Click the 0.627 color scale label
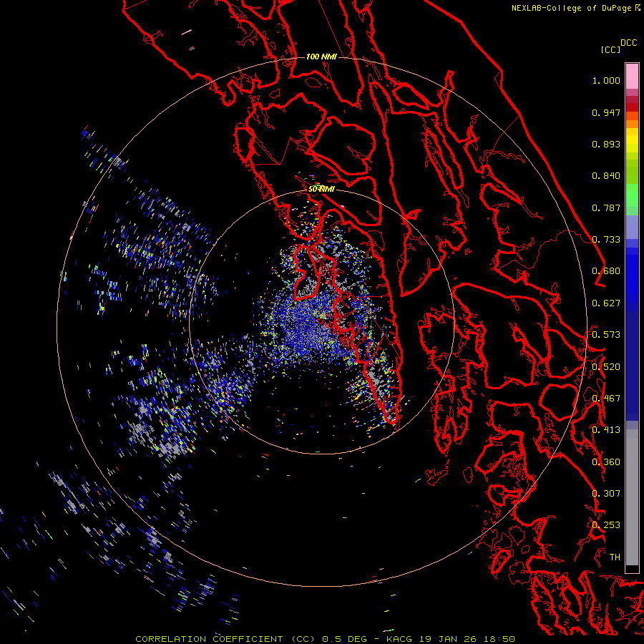The height and width of the screenshot is (644, 644). point(606,303)
